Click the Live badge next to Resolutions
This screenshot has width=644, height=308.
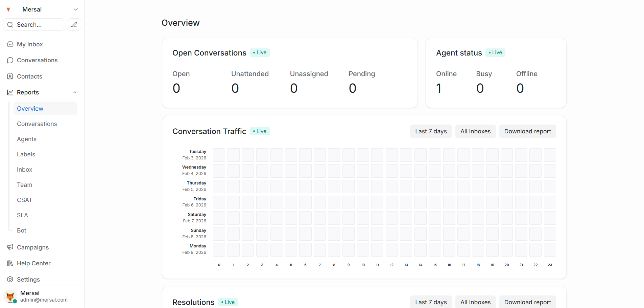pyautogui.click(x=228, y=302)
